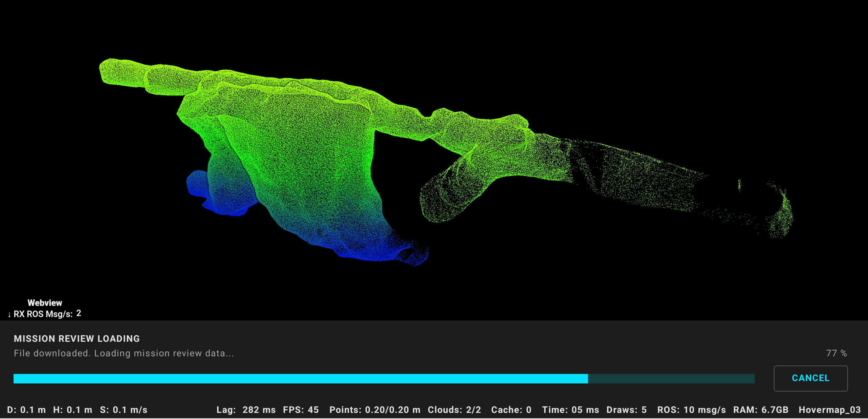Click the S: 0.1 m/s speed readout

(x=123, y=410)
